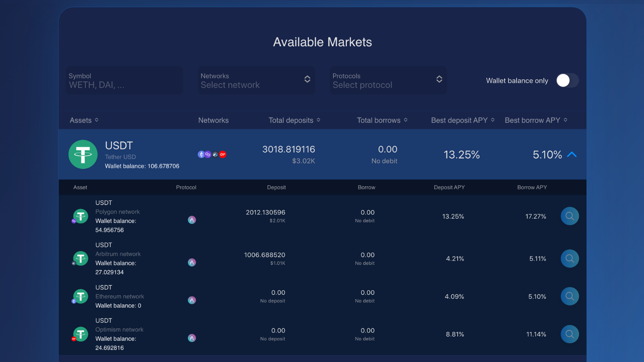This screenshot has height=362, width=644.
Task: Click the 4.21% deposit APY on Arbitrum
Action: tap(455, 259)
